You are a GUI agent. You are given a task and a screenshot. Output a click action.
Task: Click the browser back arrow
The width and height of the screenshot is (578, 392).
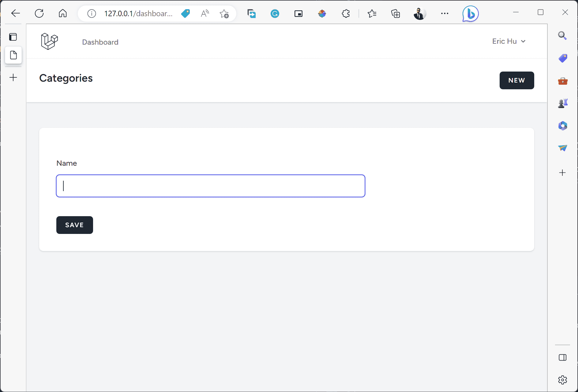(16, 13)
